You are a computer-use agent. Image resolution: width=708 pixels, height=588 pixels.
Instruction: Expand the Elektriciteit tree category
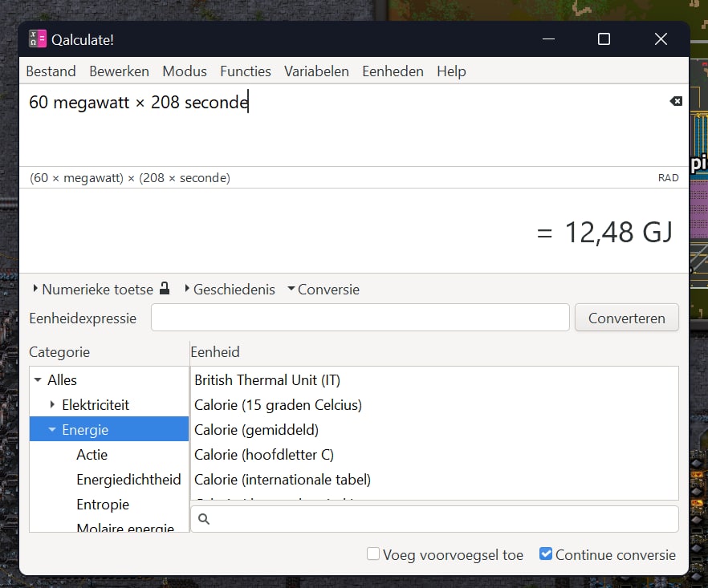(x=53, y=405)
